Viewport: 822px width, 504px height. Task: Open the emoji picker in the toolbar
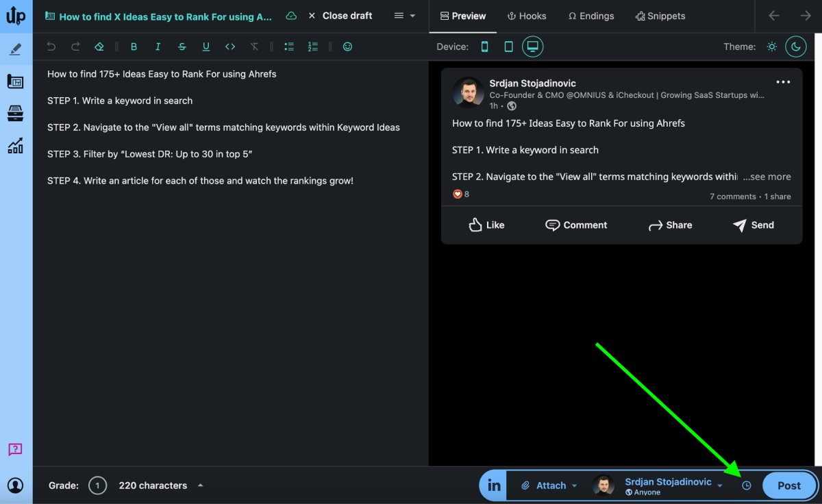pyautogui.click(x=347, y=46)
